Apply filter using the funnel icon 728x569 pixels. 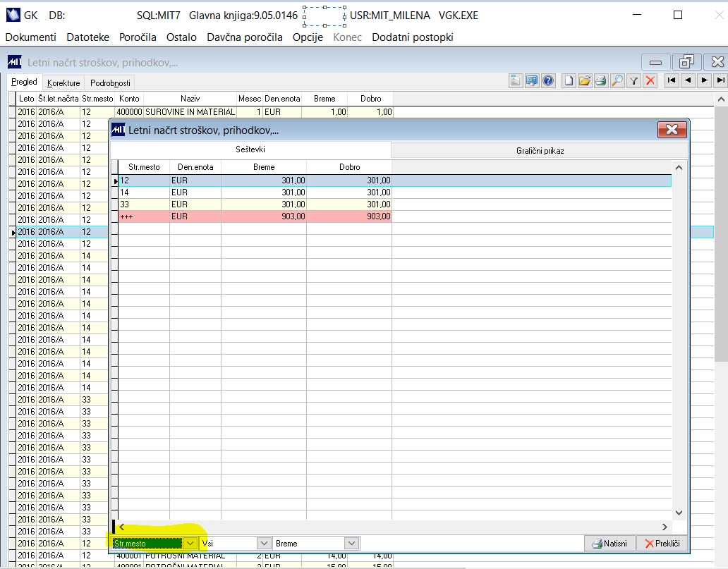[633, 81]
